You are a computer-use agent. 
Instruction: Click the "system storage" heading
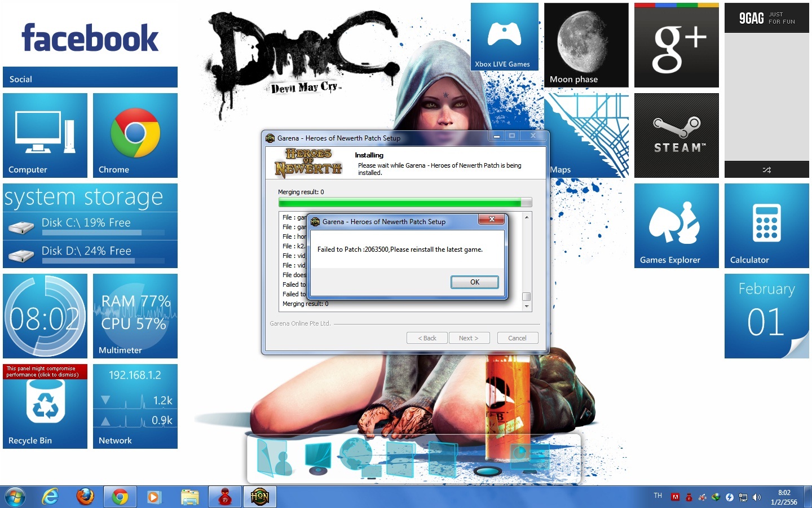(x=83, y=197)
